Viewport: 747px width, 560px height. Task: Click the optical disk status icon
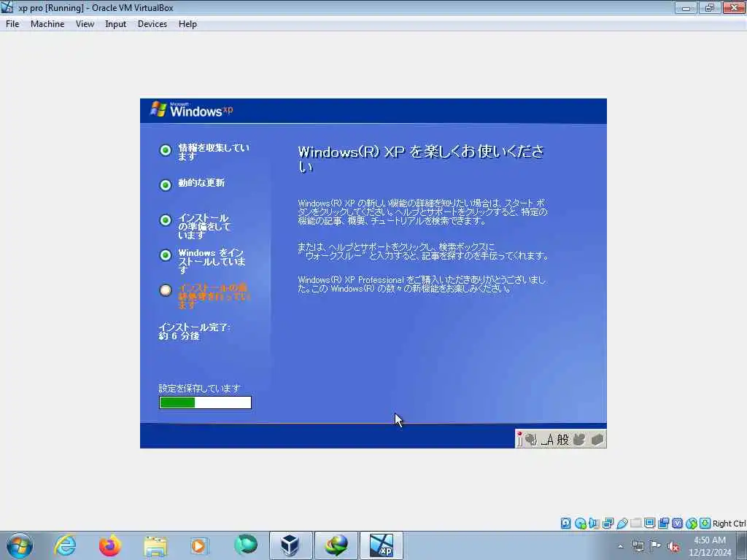(580, 524)
